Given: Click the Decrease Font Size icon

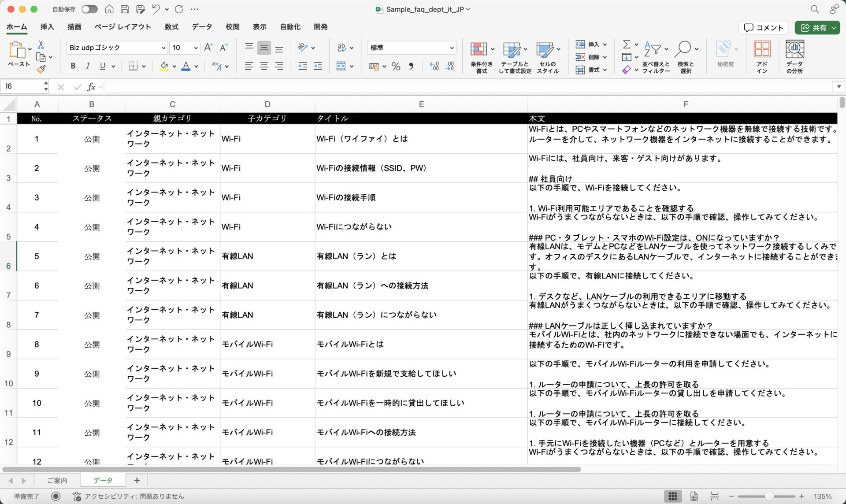Looking at the screenshot, I should tap(224, 48).
